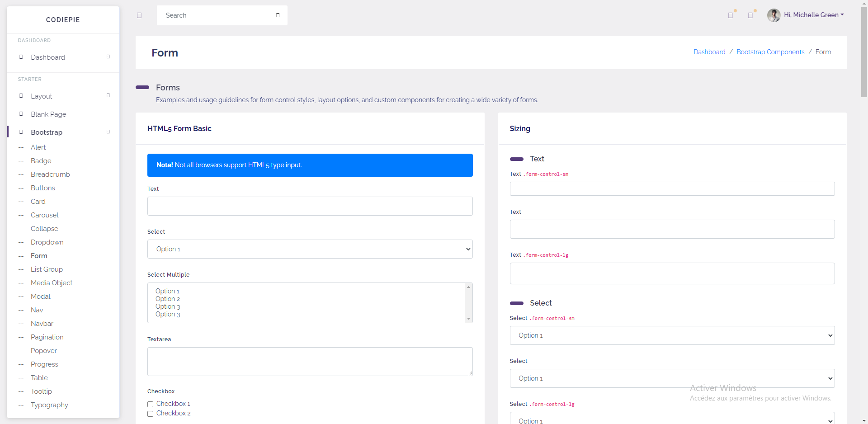Click the Layout sidebar icon
The width and height of the screenshot is (868, 424).
[21, 96]
